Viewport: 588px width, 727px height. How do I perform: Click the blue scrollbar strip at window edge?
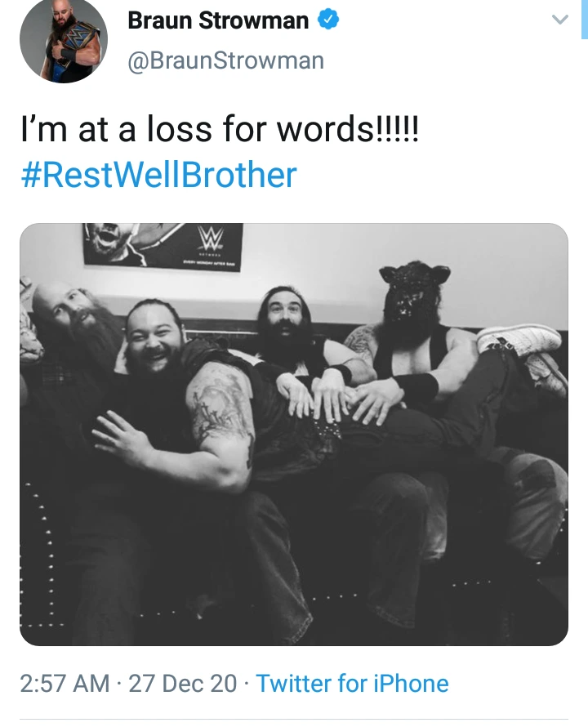(x=584, y=20)
